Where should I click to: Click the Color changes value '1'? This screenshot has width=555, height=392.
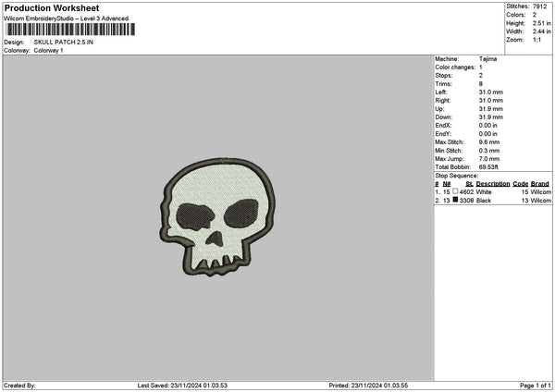481,67
